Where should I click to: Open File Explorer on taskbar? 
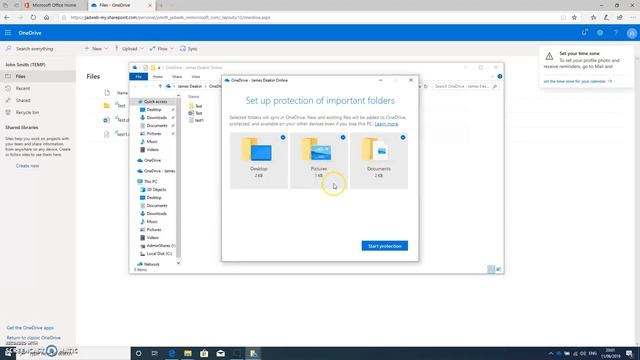[188, 353]
